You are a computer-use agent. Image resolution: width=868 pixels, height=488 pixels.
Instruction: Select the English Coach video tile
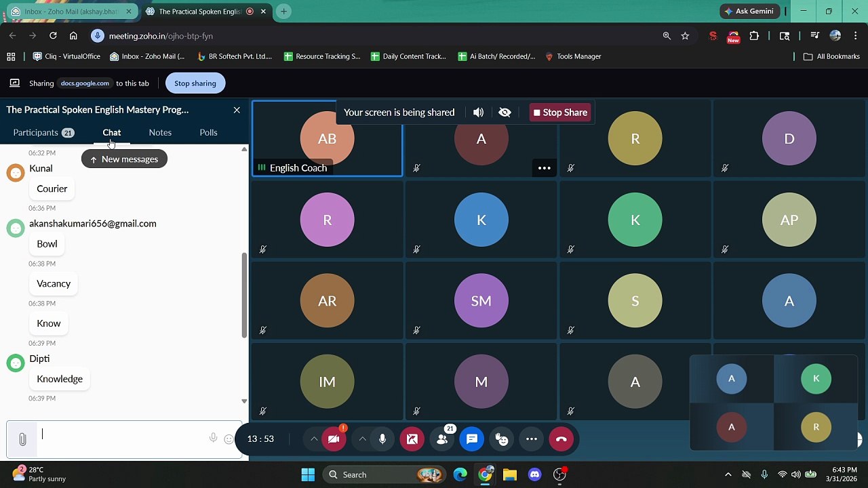(x=328, y=138)
